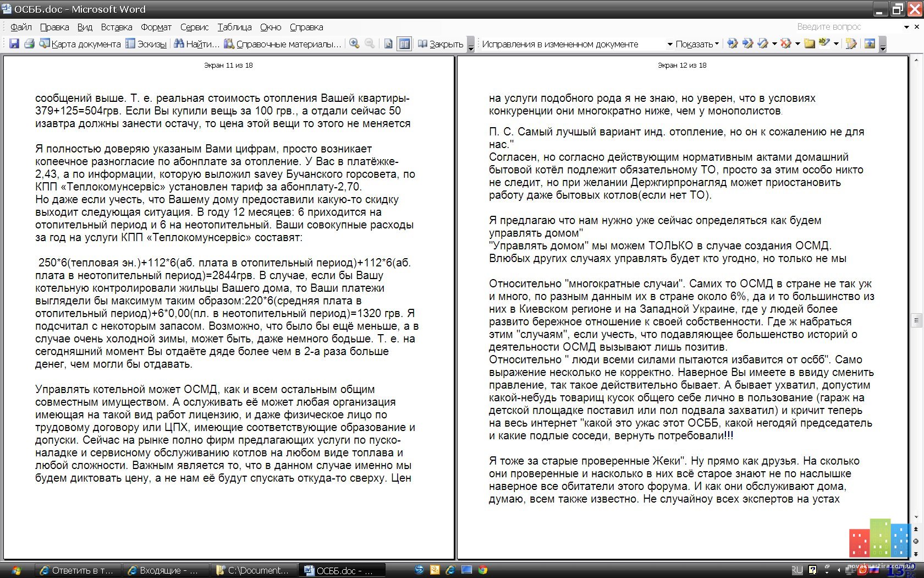Click the highlight marker icon
Viewport: 924px width, 578px height.
[x=824, y=43]
